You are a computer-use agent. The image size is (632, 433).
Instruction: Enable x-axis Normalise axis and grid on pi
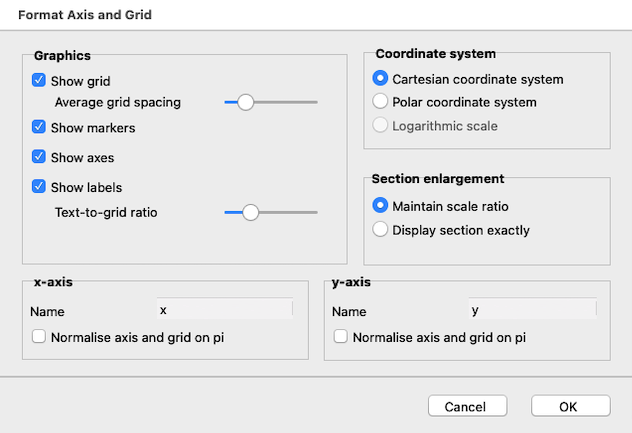(x=39, y=337)
